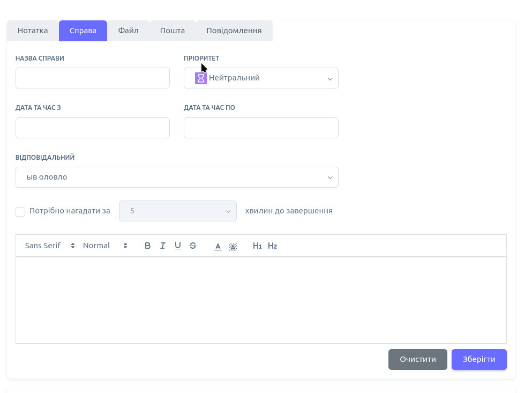
Task: Toggle bold formatting in editor toolbar
Action: tap(148, 246)
